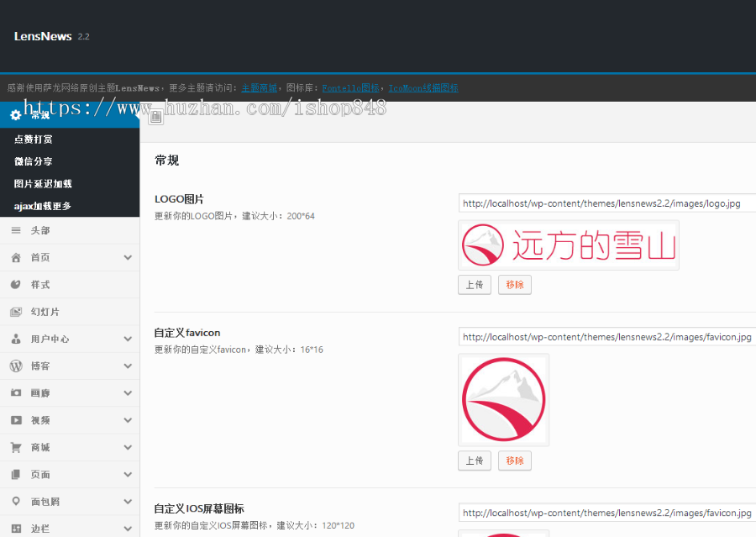This screenshot has width=756, height=537.
Task: Click the 自定义IOS屏幕图标 option label
Action: tap(199, 508)
